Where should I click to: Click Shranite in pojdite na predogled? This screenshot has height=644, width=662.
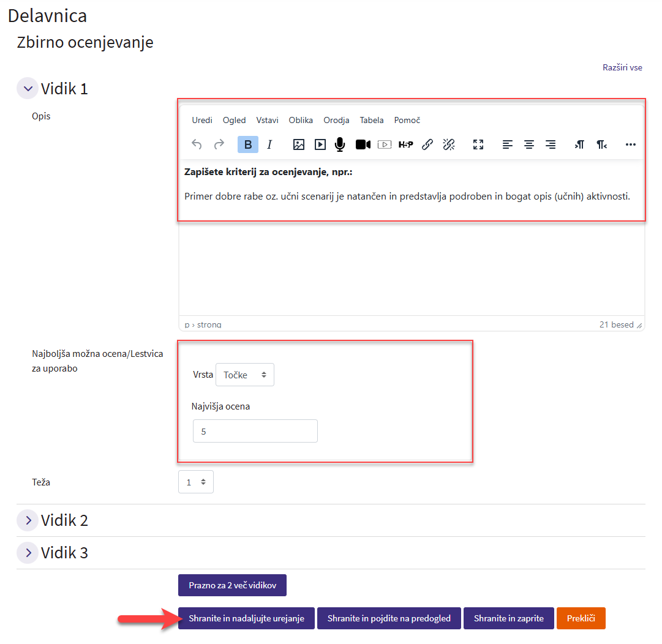pos(389,618)
